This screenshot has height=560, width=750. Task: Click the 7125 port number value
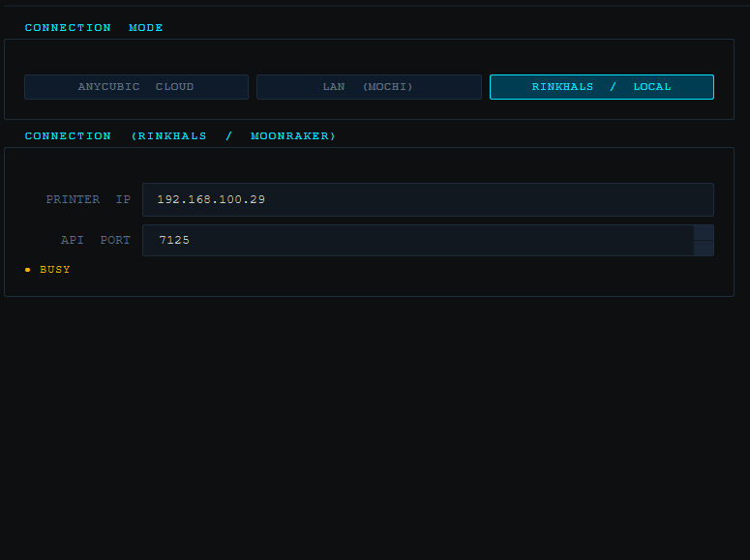click(174, 240)
